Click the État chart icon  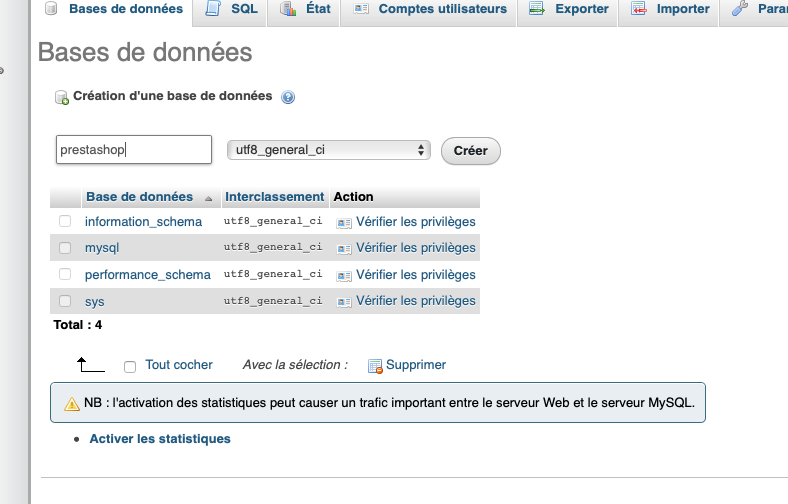pyautogui.click(x=288, y=9)
